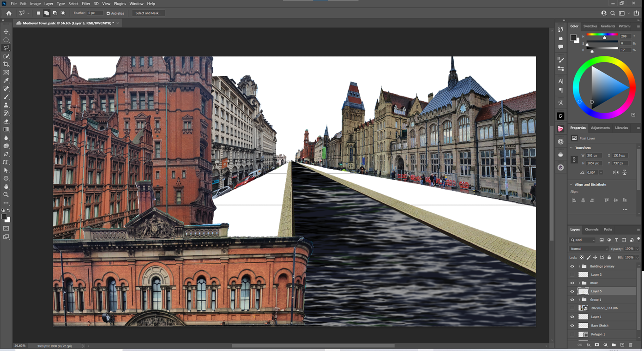The width and height of the screenshot is (644, 351).
Task: Click the foreground color swatch in Color panel
Action: pyautogui.click(x=573, y=37)
